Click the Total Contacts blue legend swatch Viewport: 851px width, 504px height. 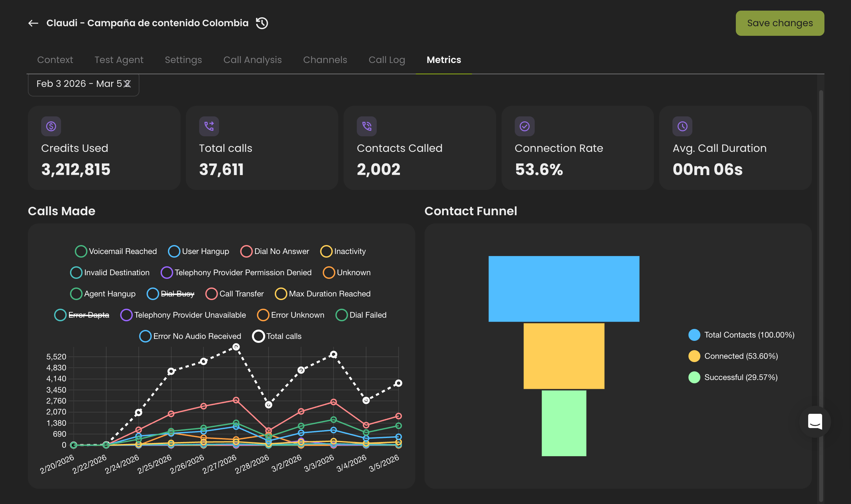[x=694, y=335]
